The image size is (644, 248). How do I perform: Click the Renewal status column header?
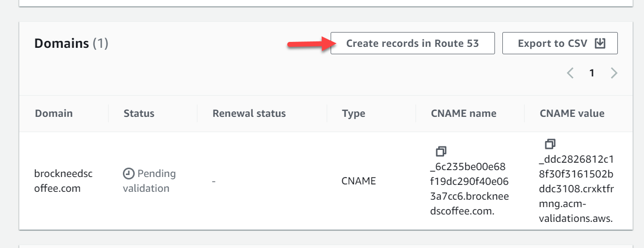tap(249, 113)
